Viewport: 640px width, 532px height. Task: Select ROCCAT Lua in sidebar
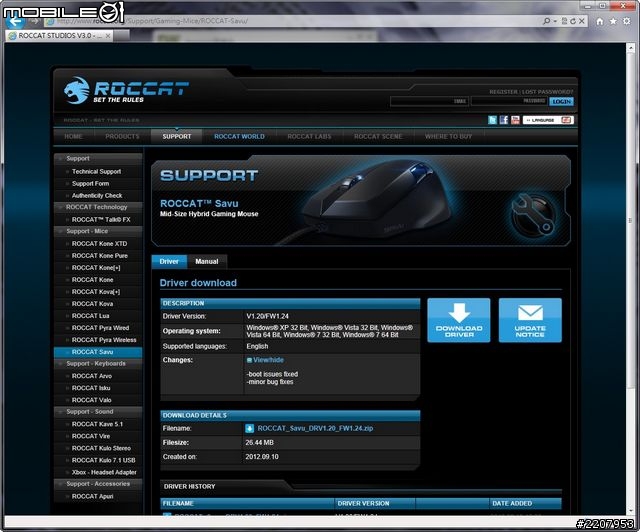[x=90, y=316]
